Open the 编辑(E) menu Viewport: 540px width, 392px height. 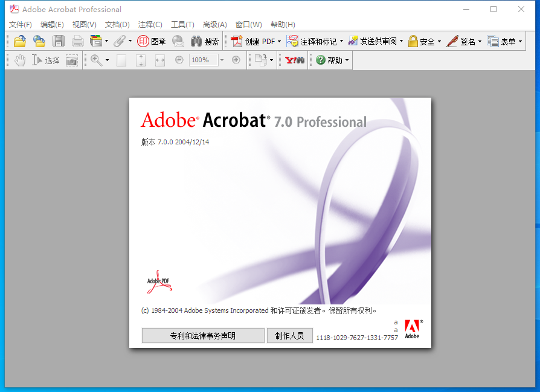(52, 24)
